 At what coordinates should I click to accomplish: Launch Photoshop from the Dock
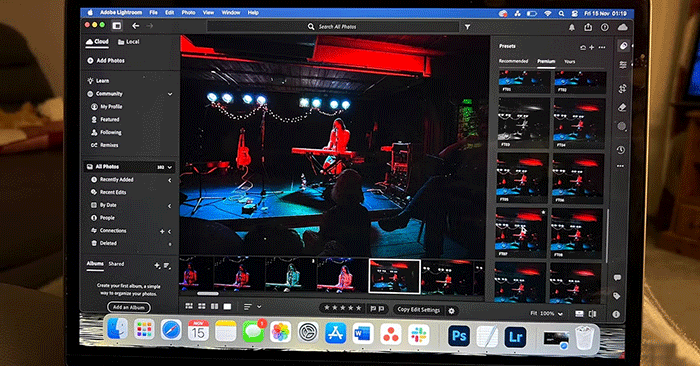(459, 336)
